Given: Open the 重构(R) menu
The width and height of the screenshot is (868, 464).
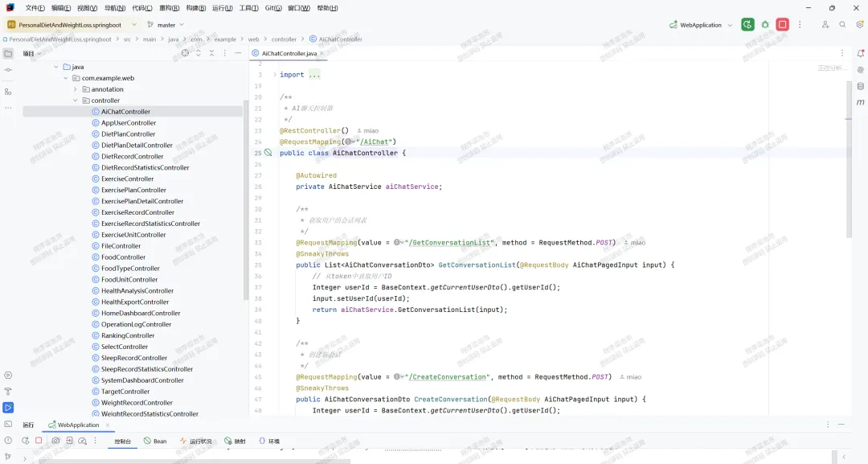Looking at the screenshot, I should 169,8.
